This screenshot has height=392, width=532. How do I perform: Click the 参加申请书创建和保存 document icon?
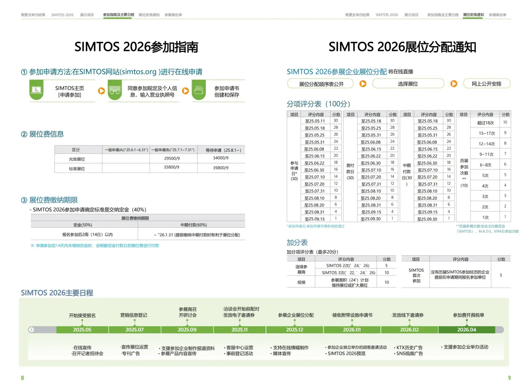pyautogui.click(x=198, y=90)
